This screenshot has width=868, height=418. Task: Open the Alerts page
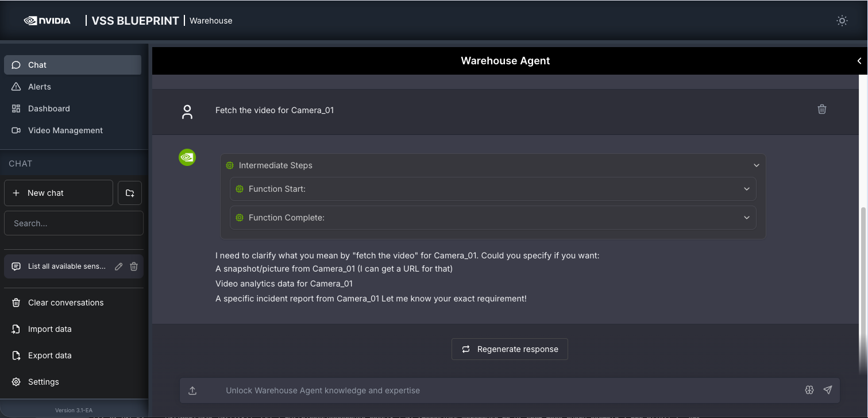[x=39, y=87]
